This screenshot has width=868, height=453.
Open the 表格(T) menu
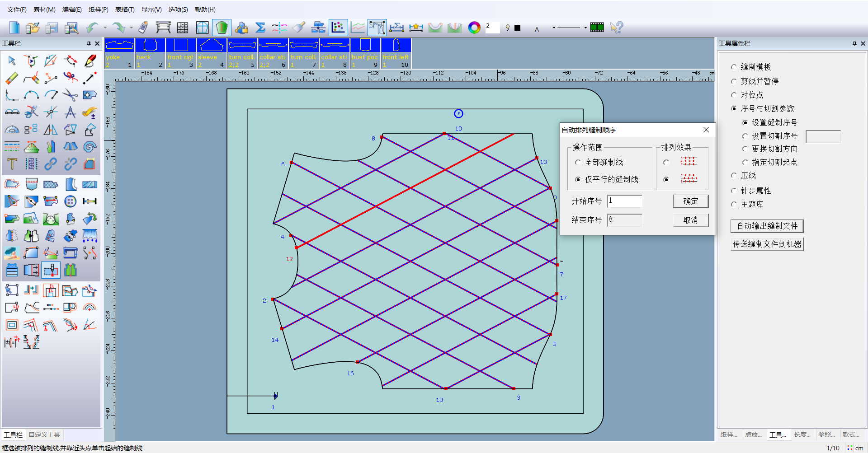pyautogui.click(x=125, y=9)
